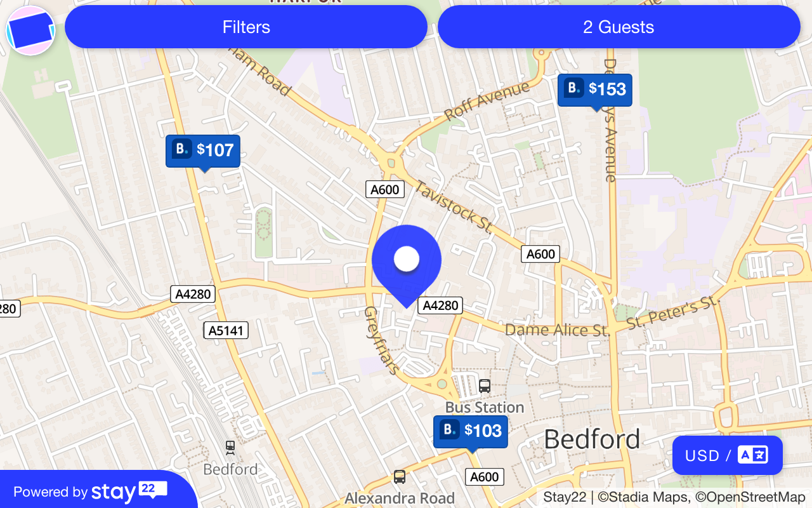Select the $107 Booking.com price marker
812x508 pixels.
(x=203, y=151)
